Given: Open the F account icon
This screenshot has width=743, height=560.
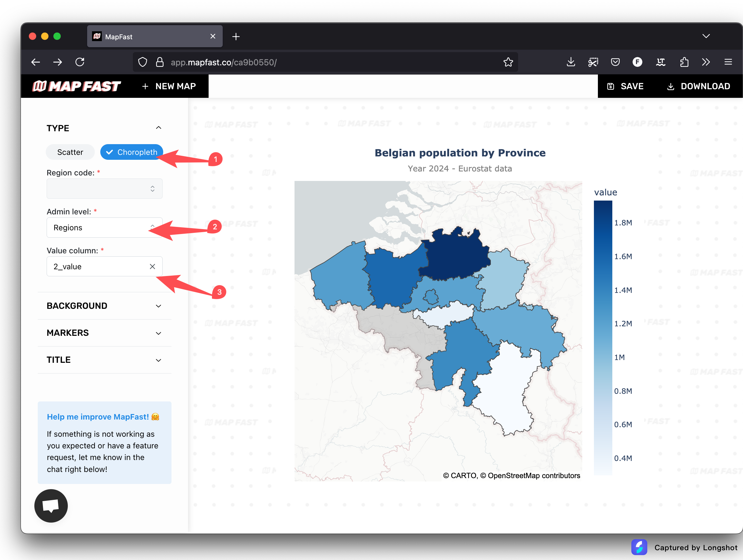Looking at the screenshot, I should pyautogui.click(x=637, y=62).
